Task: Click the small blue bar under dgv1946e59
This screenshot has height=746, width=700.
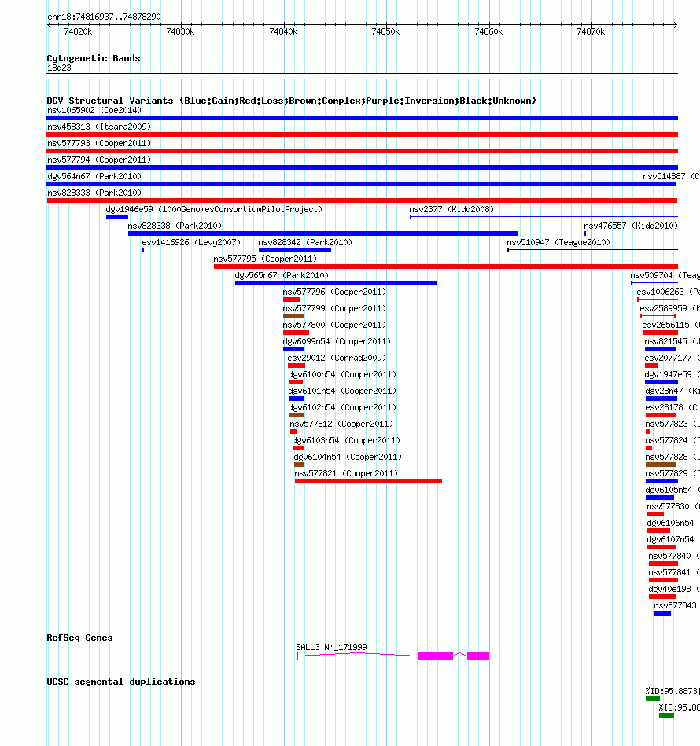Action: click(x=117, y=217)
